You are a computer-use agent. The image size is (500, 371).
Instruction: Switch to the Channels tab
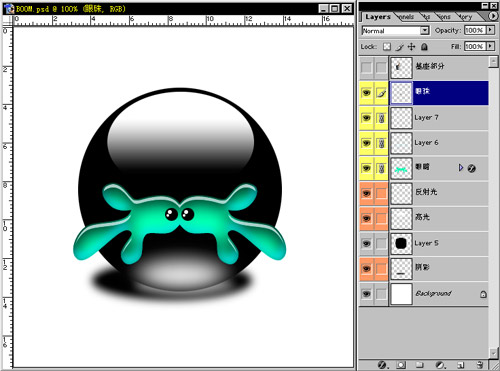pos(406,17)
